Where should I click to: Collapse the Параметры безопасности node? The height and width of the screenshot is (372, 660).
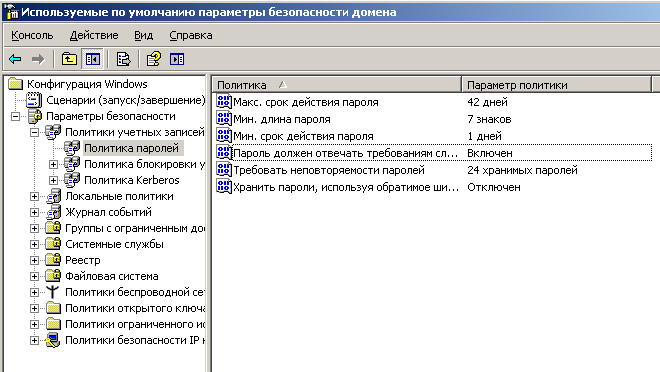(x=15, y=116)
